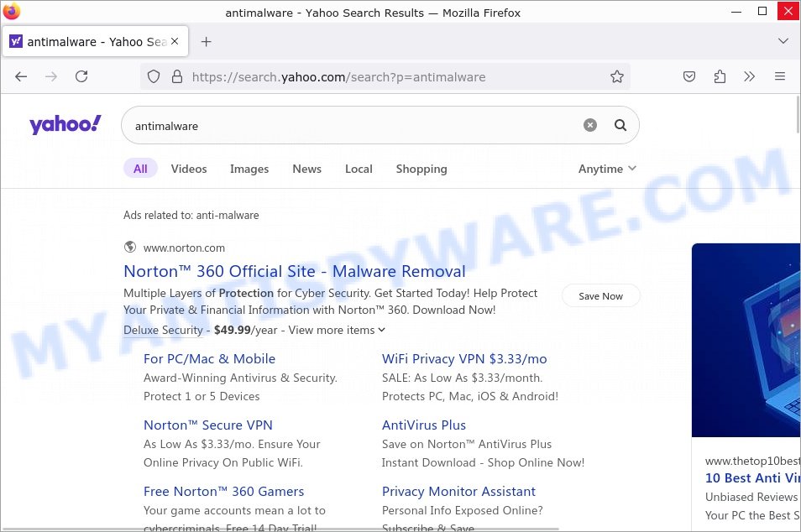Click the Firefox logo in title bar
The height and width of the screenshot is (532, 801).
tap(11, 11)
